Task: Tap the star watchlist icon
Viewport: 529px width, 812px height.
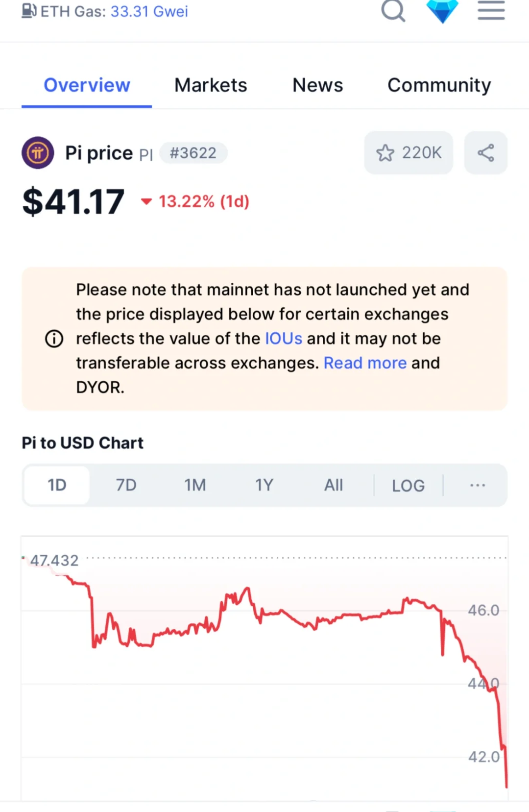Action: pos(385,153)
